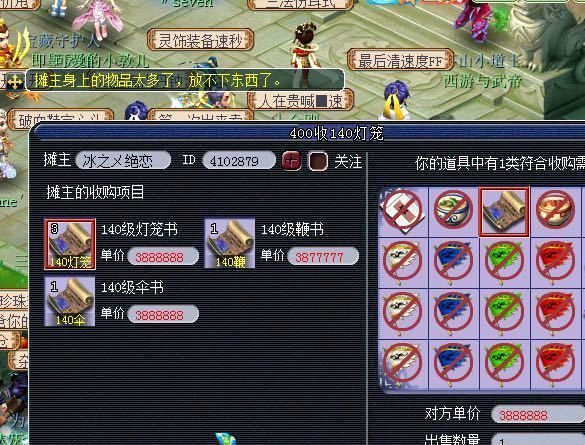Open the 最后清速度FF stall sign
This screenshot has height=445, width=585.
click(400, 60)
